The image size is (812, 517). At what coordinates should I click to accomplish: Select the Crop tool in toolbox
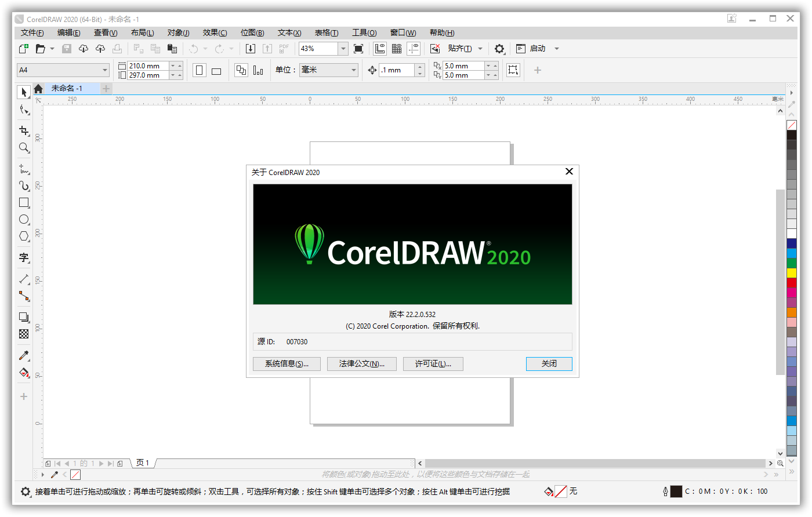coord(24,130)
